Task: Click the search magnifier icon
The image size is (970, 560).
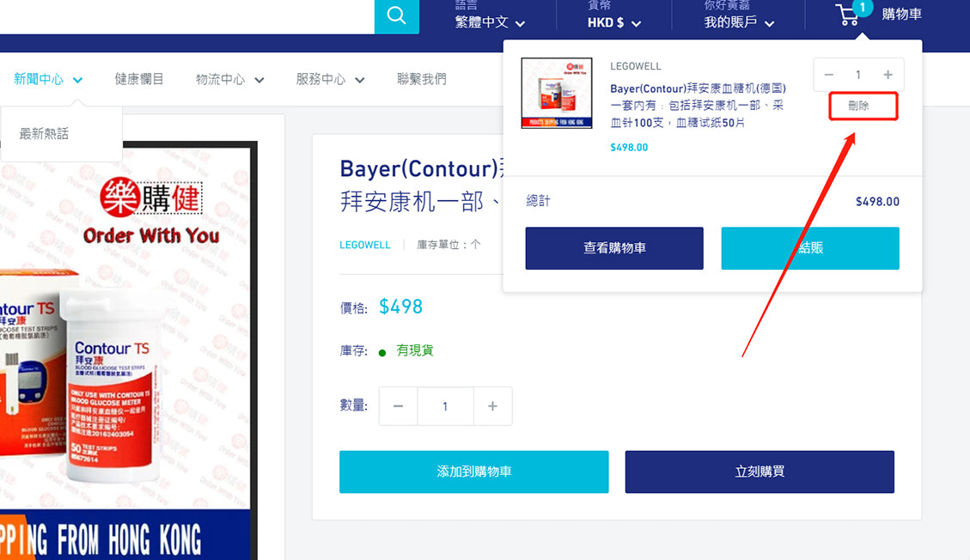Action: pos(396,16)
